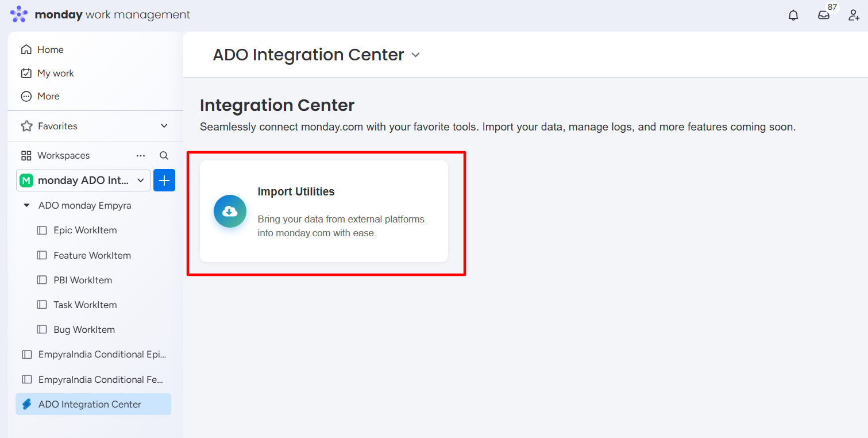Open the notifications bell
The height and width of the screenshot is (438, 868).
point(793,15)
